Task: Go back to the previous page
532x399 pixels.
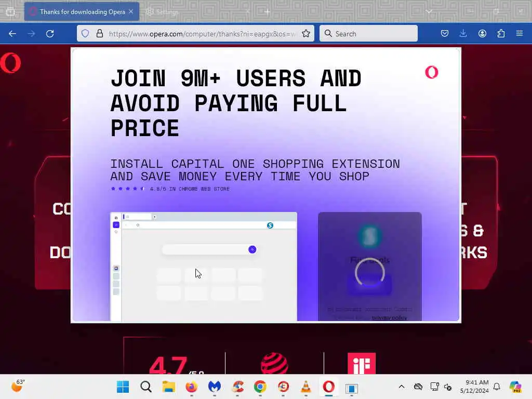Action: (x=12, y=34)
